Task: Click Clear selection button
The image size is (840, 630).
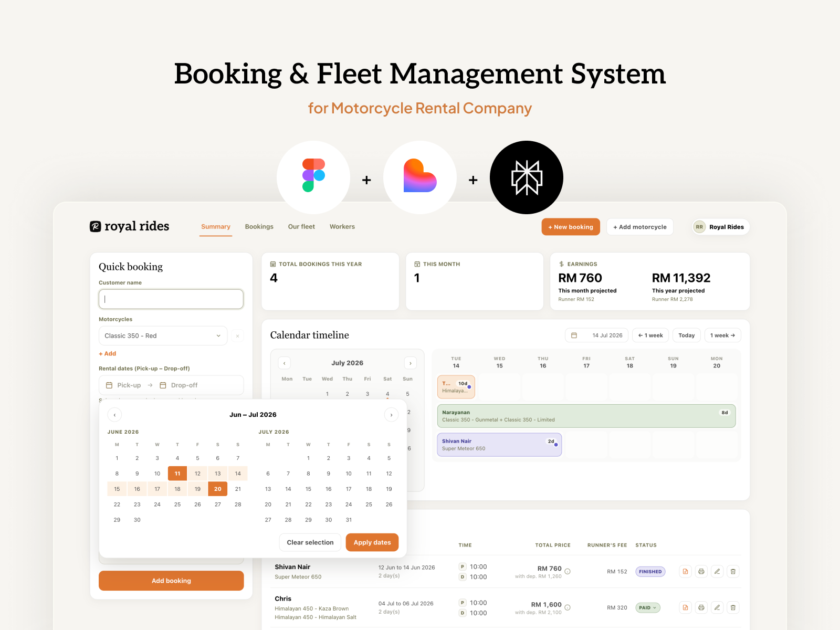Action: tap(310, 542)
